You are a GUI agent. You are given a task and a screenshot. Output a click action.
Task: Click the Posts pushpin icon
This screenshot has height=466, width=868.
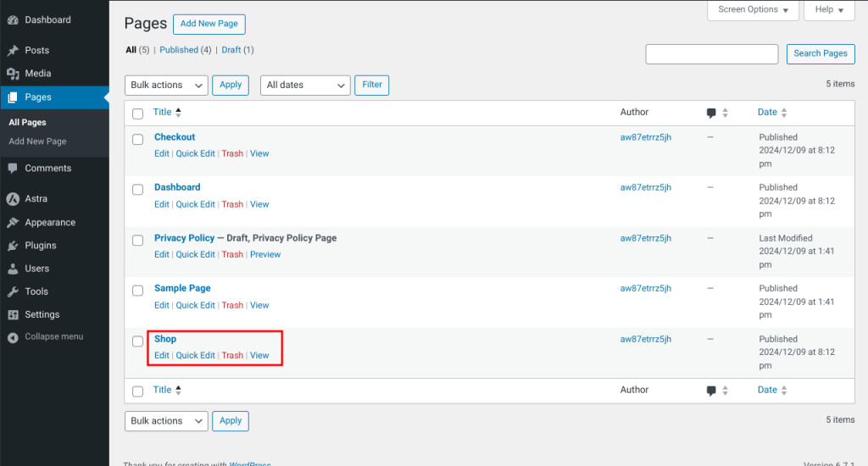[x=13, y=51]
